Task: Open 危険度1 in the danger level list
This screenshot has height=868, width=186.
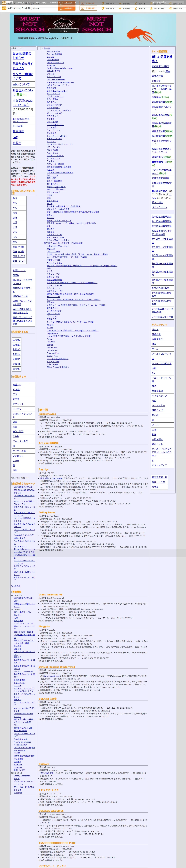Action: (17, 340)
